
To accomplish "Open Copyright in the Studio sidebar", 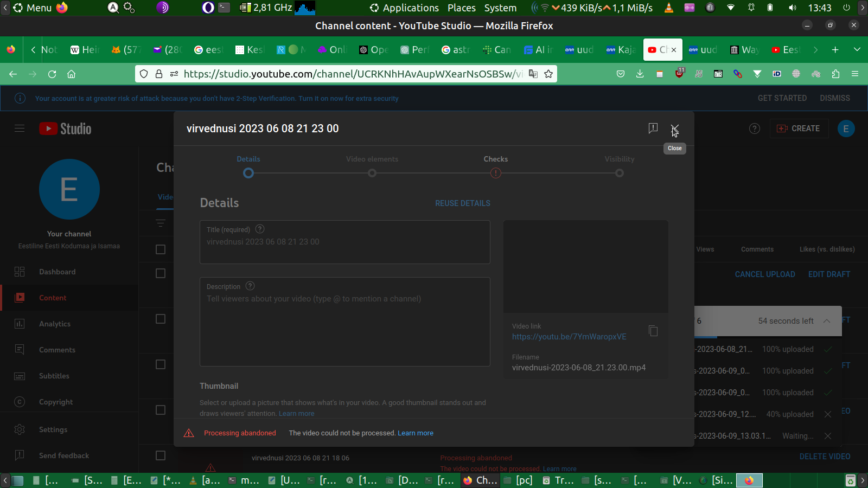I will point(69,402).
